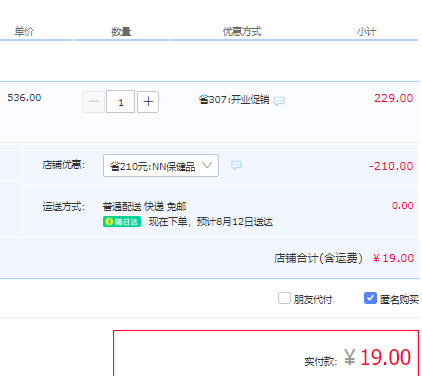Open the 店铺优惠 comment bubble icon
Screen dimensions: 422x376
coord(236,165)
